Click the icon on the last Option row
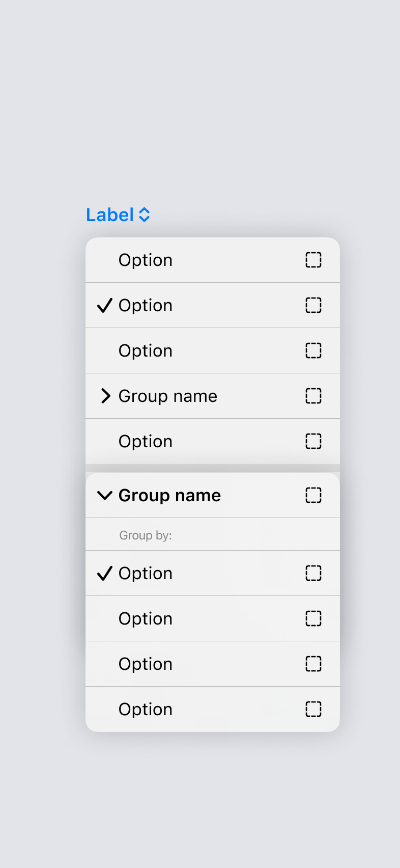 (313, 709)
